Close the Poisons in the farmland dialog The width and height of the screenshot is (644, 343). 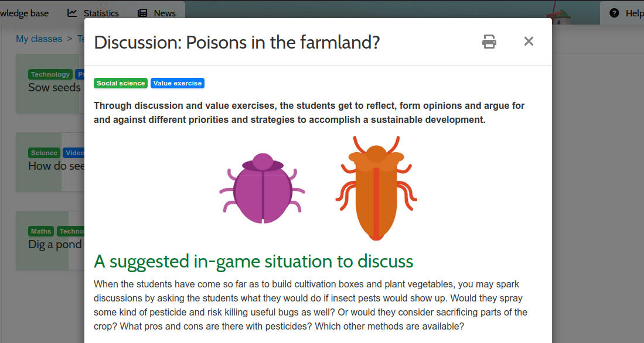pyautogui.click(x=529, y=41)
